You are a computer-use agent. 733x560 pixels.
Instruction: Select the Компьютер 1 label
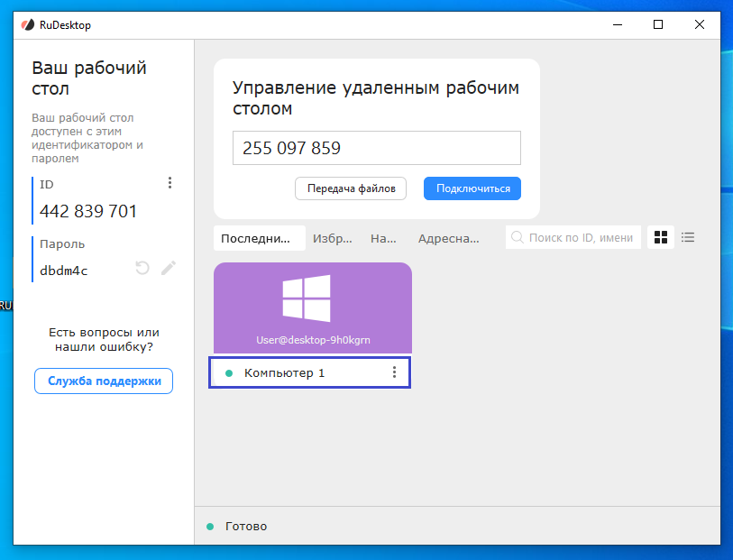[284, 373]
